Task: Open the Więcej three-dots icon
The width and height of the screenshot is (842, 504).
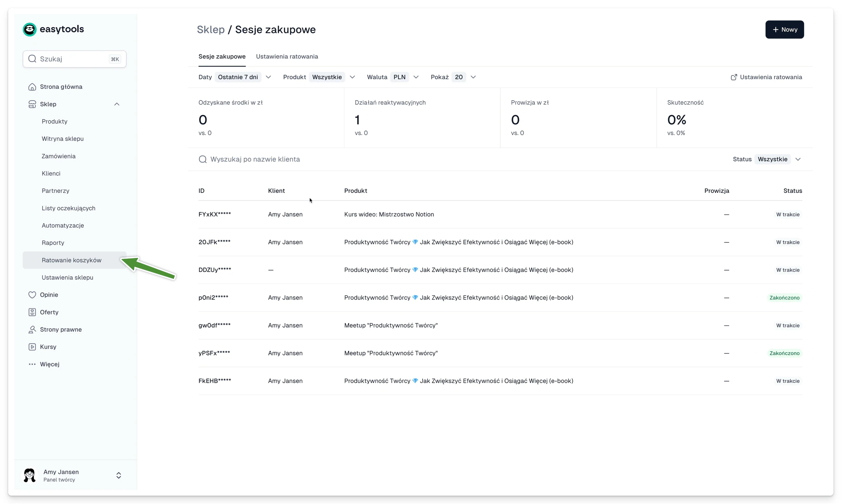Action: point(32,364)
